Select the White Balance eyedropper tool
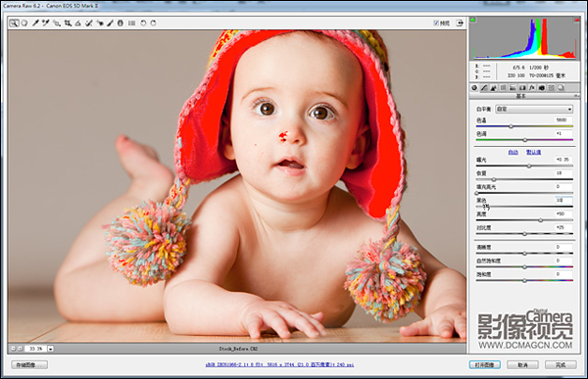Viewport: 588px width, 379px height. coord(35,24)
